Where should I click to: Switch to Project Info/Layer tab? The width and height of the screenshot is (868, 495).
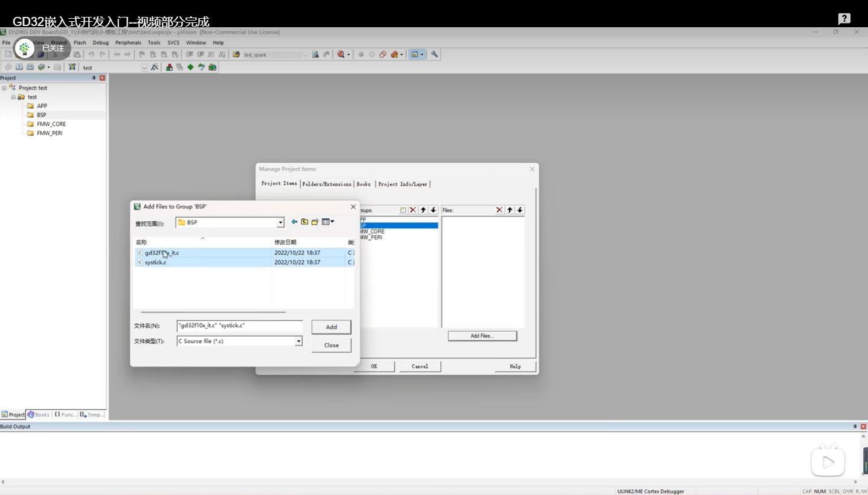pyautogui.click(x=403, y=184)
